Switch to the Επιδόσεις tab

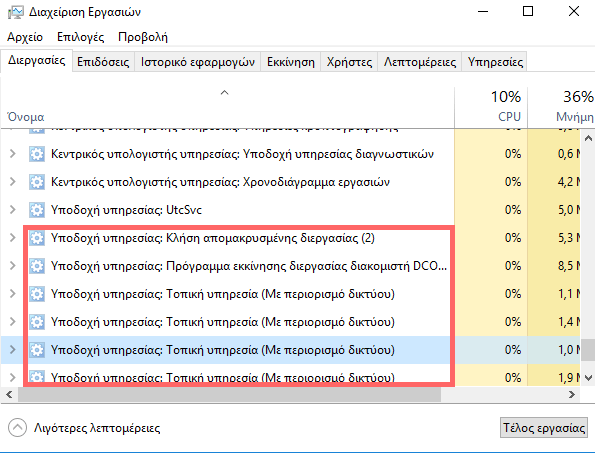coord(103,62)
